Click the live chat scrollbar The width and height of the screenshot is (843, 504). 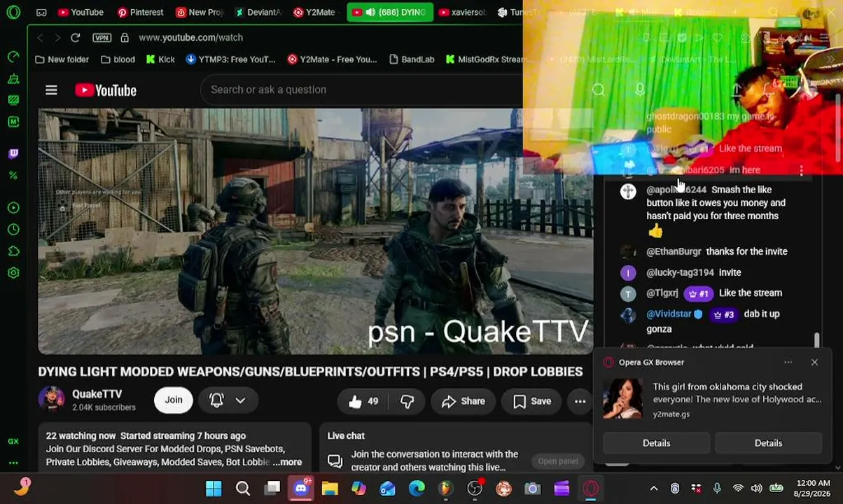(x=816, y=340)
